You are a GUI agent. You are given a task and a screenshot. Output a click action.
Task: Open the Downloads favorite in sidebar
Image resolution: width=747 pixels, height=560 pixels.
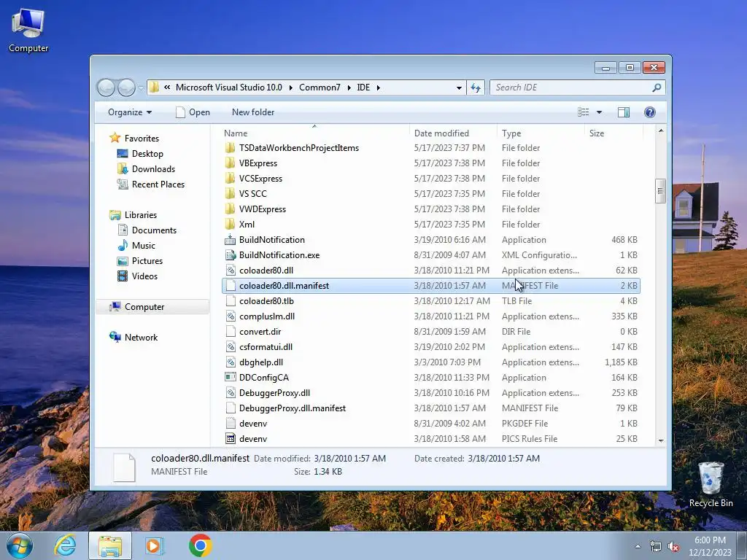click(153, 169)
